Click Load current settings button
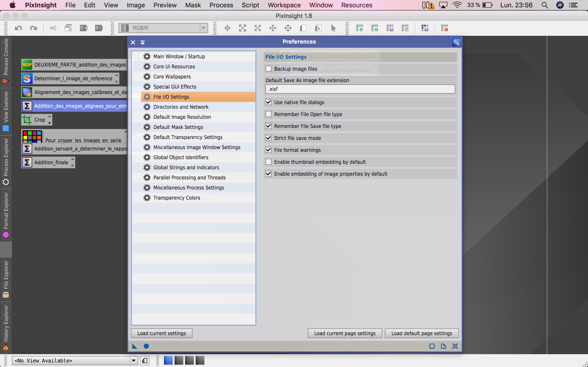 (161, 333)
